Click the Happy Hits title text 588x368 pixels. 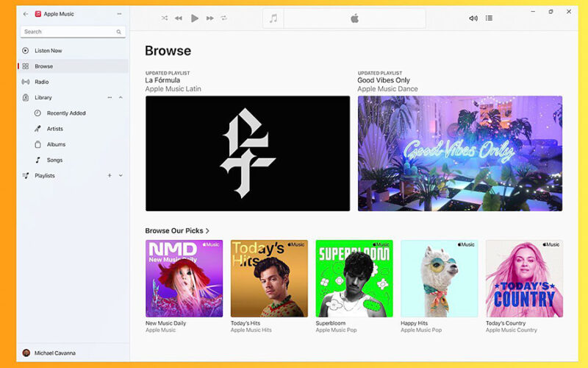coord(414,323)
